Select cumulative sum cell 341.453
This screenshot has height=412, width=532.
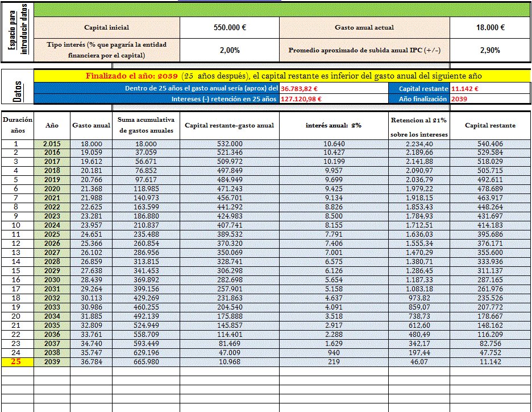pos(146,271)
